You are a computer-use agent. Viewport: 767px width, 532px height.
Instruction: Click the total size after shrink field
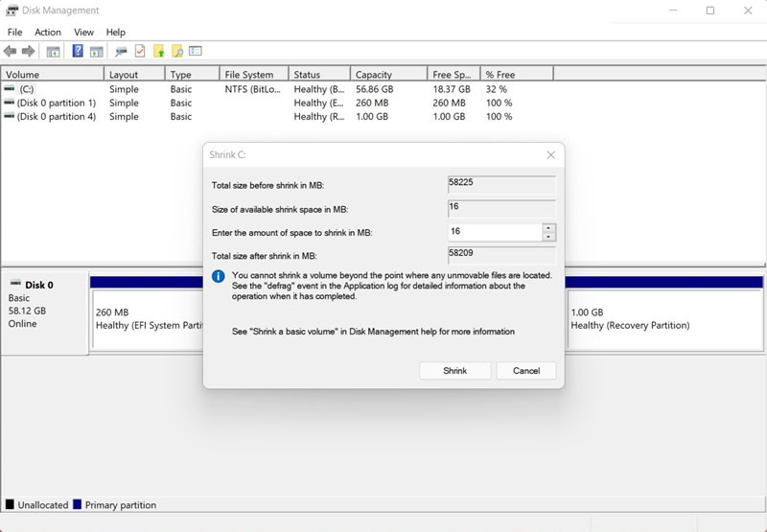pos(501,255)
